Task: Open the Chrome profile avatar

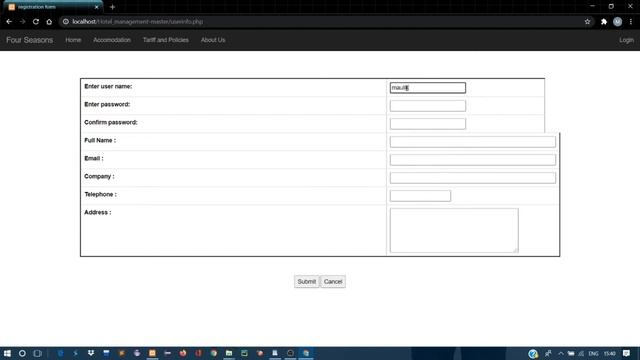Action: coord(618,22)
